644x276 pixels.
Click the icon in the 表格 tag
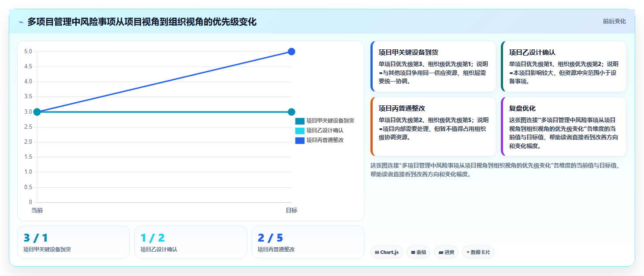pos(413,253)
